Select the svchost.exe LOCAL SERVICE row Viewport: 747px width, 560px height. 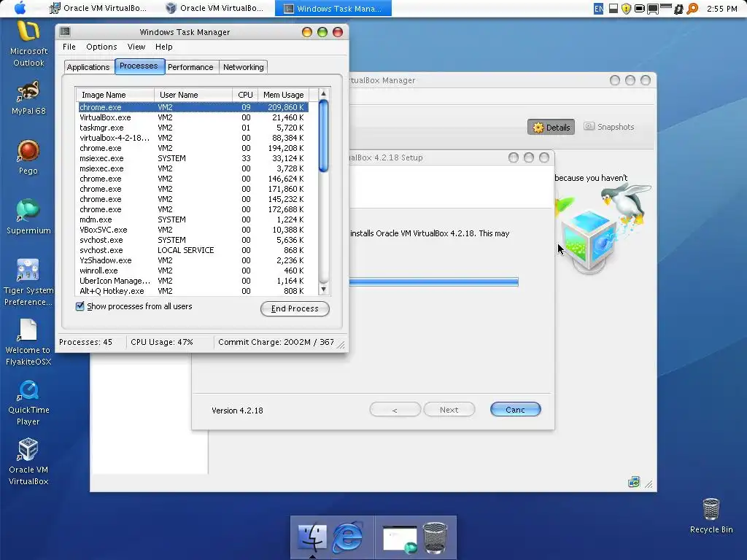193,250
